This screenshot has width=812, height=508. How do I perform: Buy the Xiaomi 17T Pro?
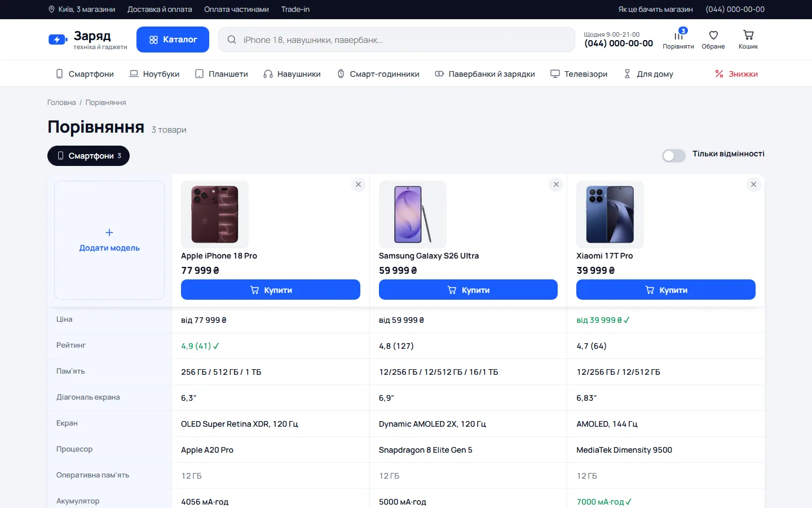click(x=666, y=290)
